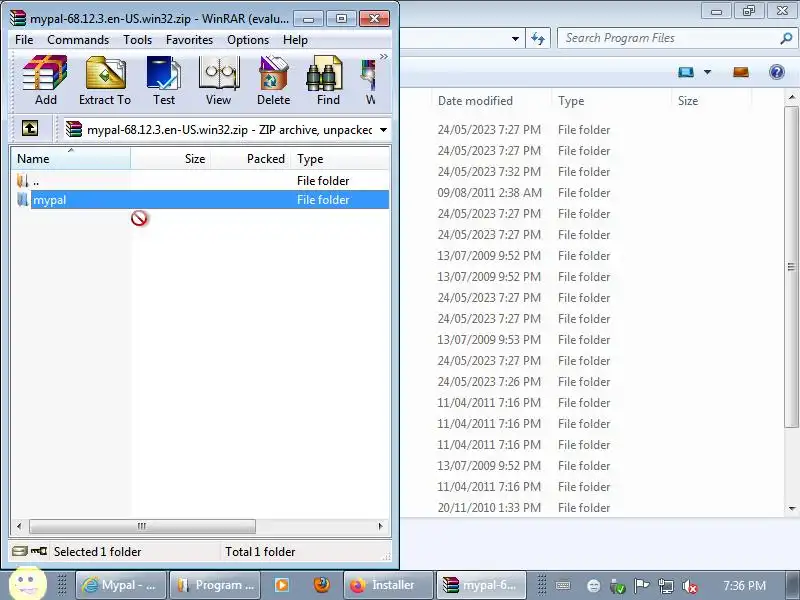
Task: Click the mypal-6... WinRAR taskbar button
Action: click(x=482, y=585)
